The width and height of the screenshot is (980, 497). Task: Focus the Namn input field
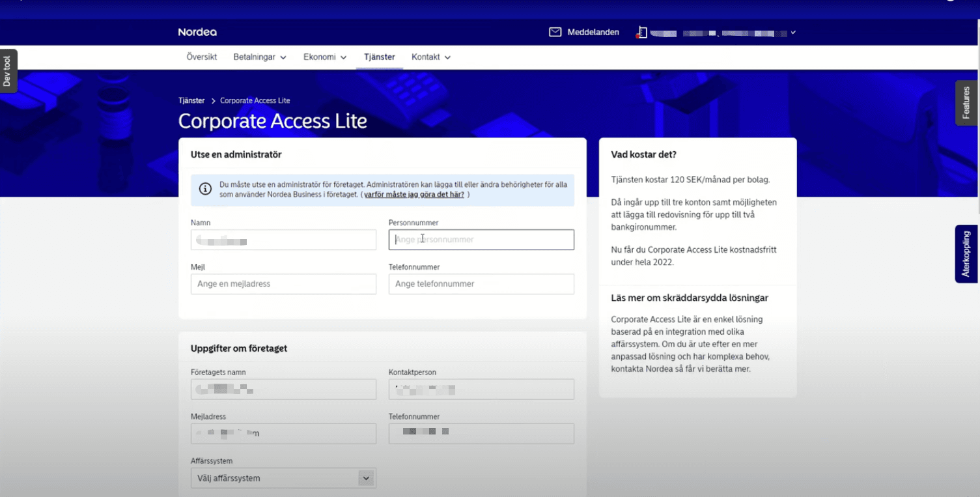click(x=283, y=240)
